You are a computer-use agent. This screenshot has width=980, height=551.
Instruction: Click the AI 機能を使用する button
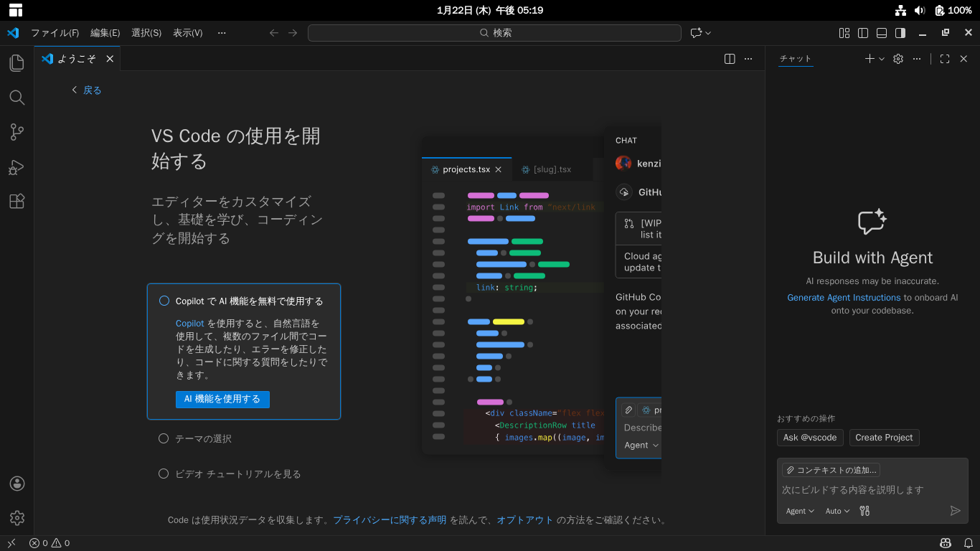[222, 399]
